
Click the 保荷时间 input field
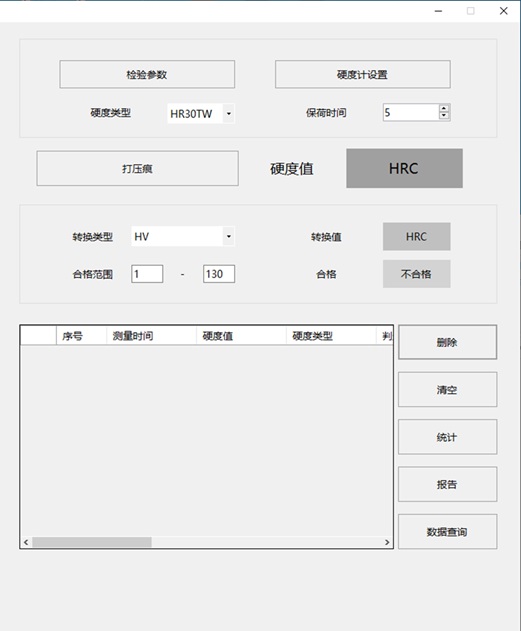411,113
